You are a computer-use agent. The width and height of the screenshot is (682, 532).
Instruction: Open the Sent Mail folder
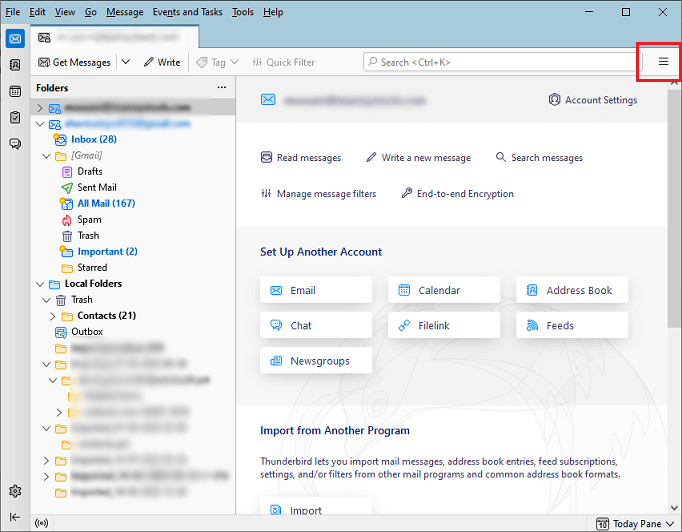pyautogui.click(x=97, y=187)
